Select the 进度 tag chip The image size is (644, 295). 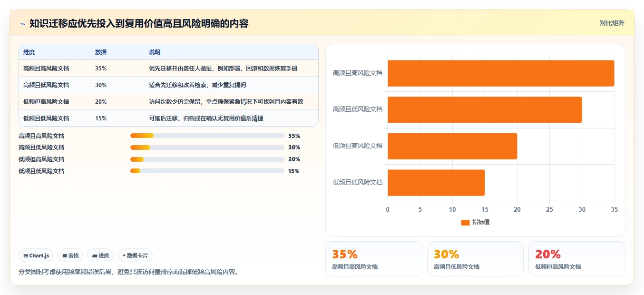point(100,256)
